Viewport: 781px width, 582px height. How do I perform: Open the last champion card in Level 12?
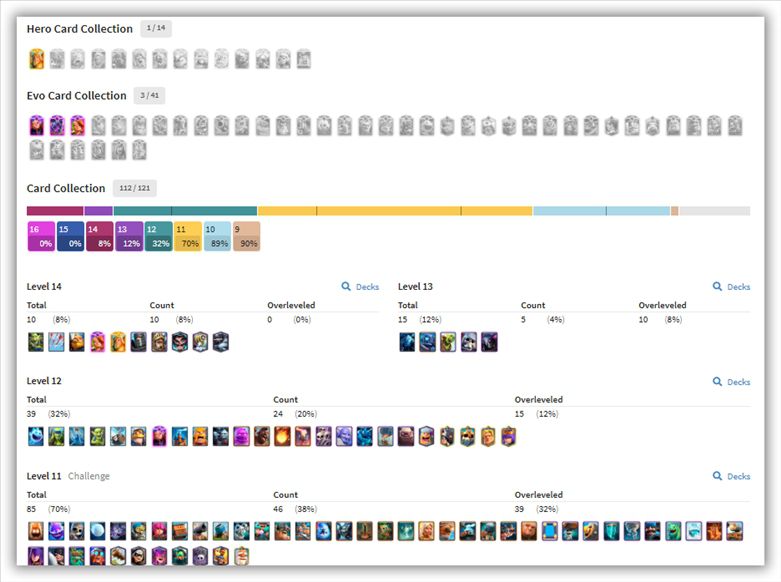[509, 436]
